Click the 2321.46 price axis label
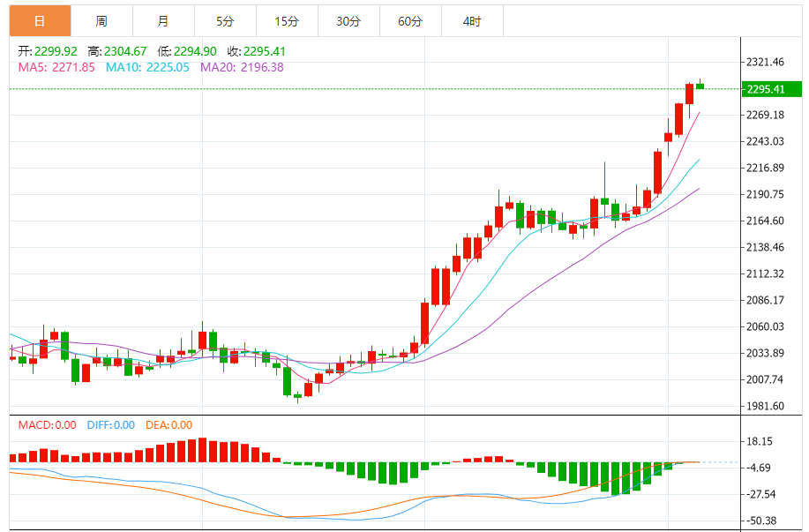 (x=765, y=63)
